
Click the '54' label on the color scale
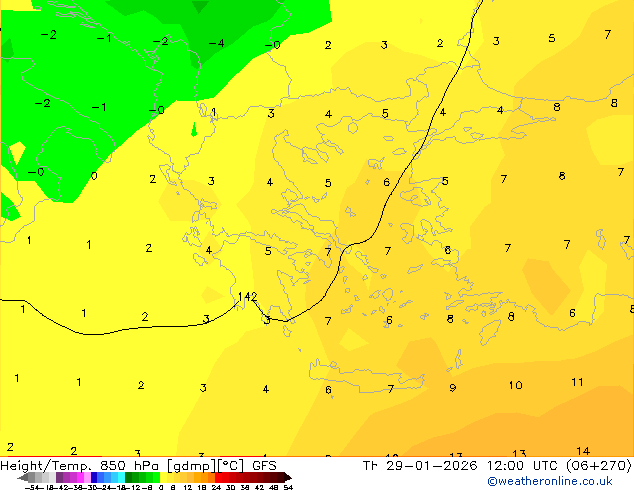coord(288,487)
